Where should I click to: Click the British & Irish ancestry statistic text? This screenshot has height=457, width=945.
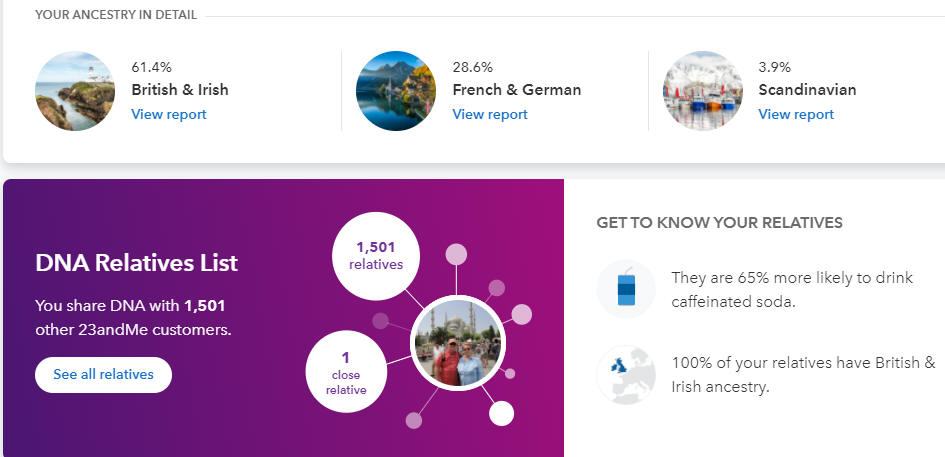tap(804, 374)
